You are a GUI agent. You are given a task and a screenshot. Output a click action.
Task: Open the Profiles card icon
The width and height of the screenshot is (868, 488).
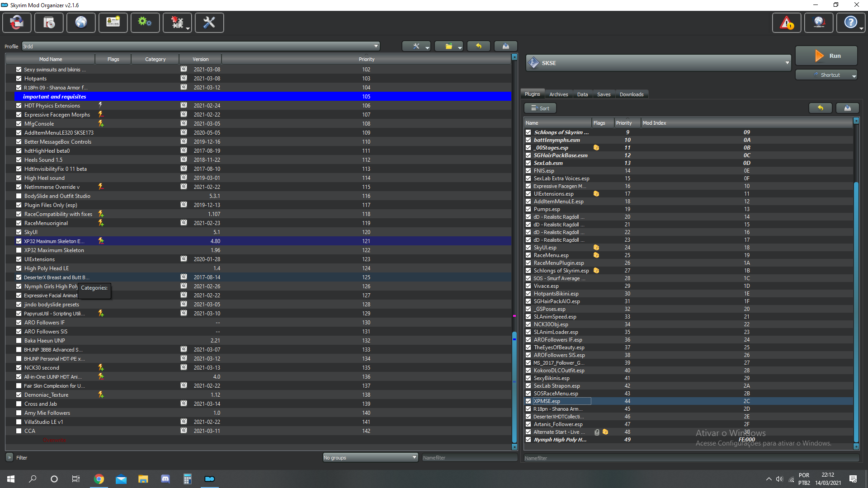tap(113, 22)
